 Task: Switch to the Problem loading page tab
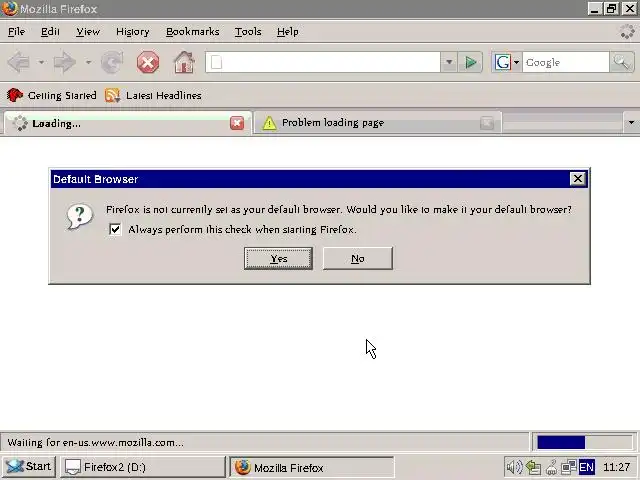coord(377,122)
